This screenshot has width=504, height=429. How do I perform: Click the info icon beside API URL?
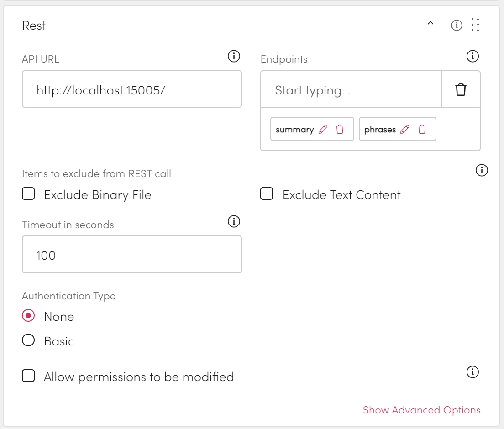[234, 57]
